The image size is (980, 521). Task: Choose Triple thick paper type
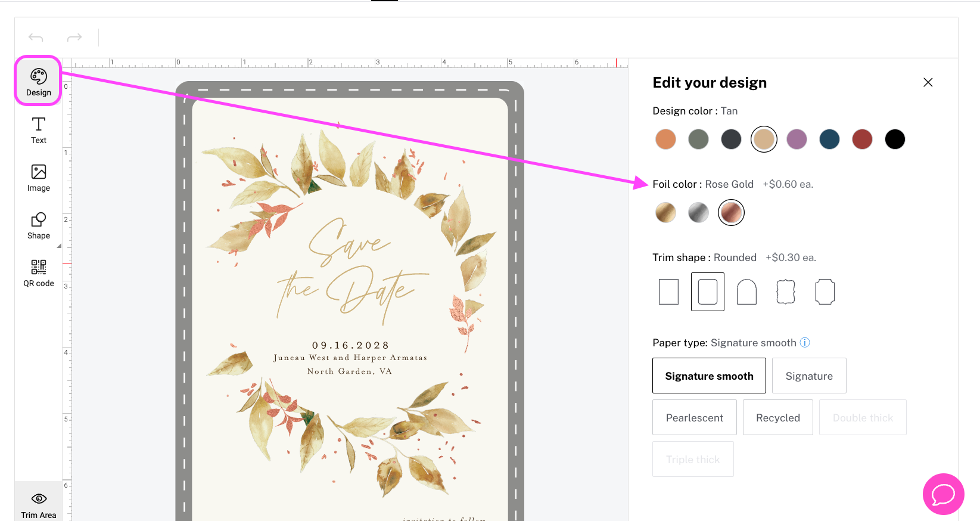point(693,459)
